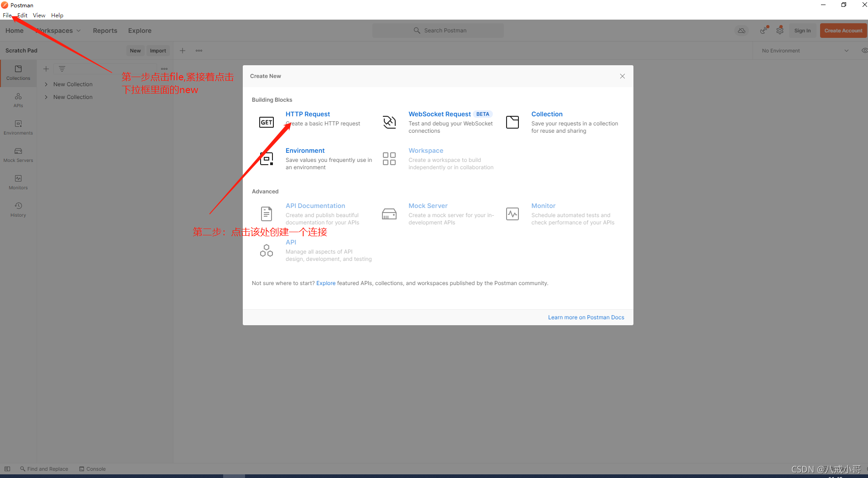Select Monitors in the sidebar
The image size is (868, 478).
(x=18, y=182)
